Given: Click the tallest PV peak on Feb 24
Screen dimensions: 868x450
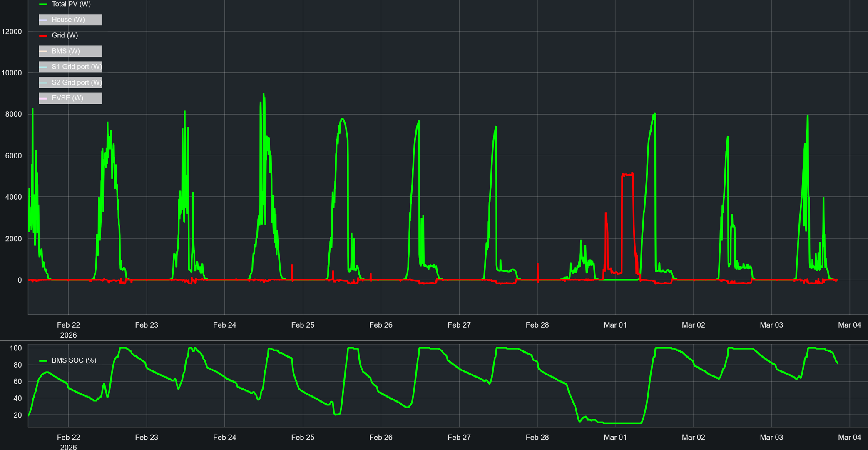Looking at the screenshot, I should click(264, 95).
